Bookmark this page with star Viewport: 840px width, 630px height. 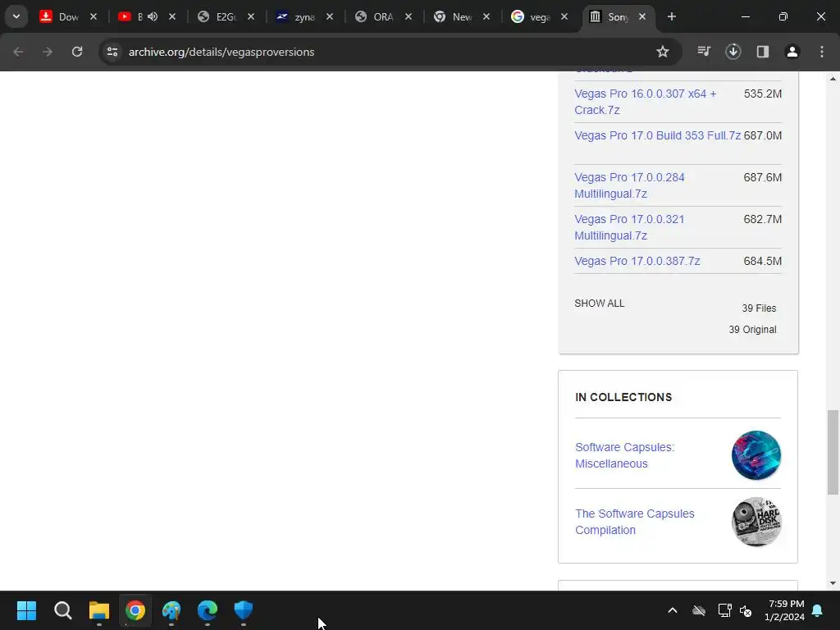(x=663, y=52)
